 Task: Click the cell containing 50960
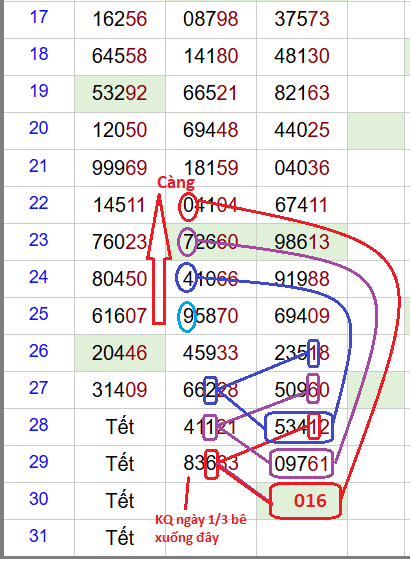coord(302,390)
